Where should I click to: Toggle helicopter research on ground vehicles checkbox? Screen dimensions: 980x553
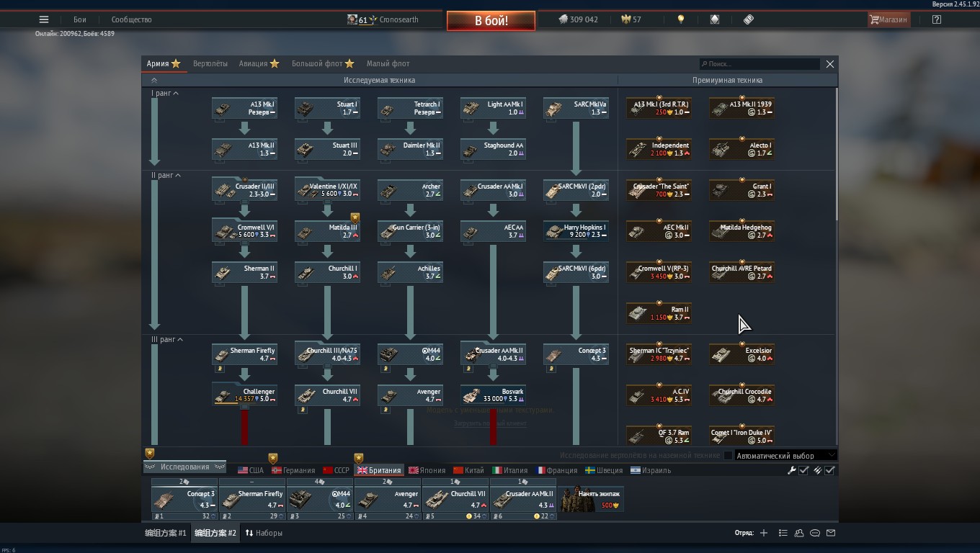(x=728, y=455)
